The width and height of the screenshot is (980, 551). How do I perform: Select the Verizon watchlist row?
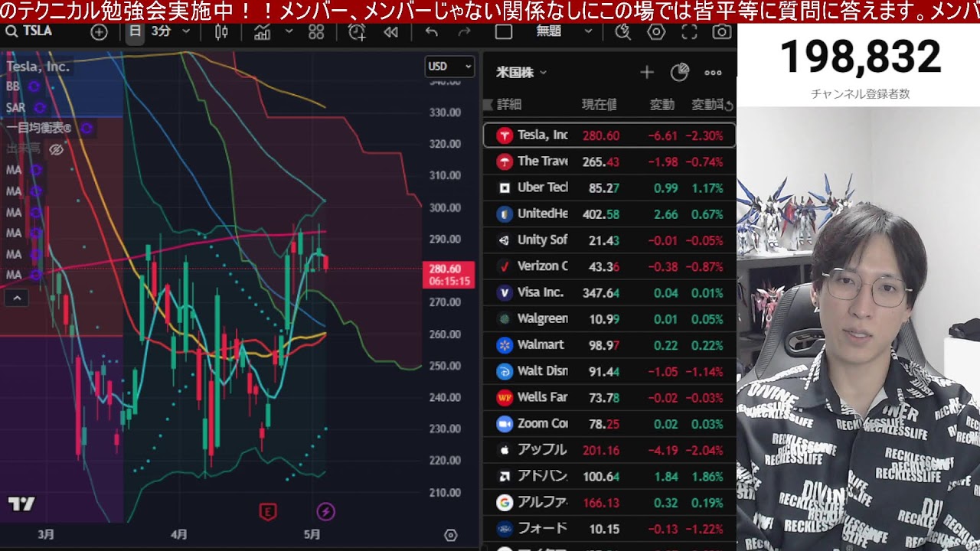[x=609, y=266]
